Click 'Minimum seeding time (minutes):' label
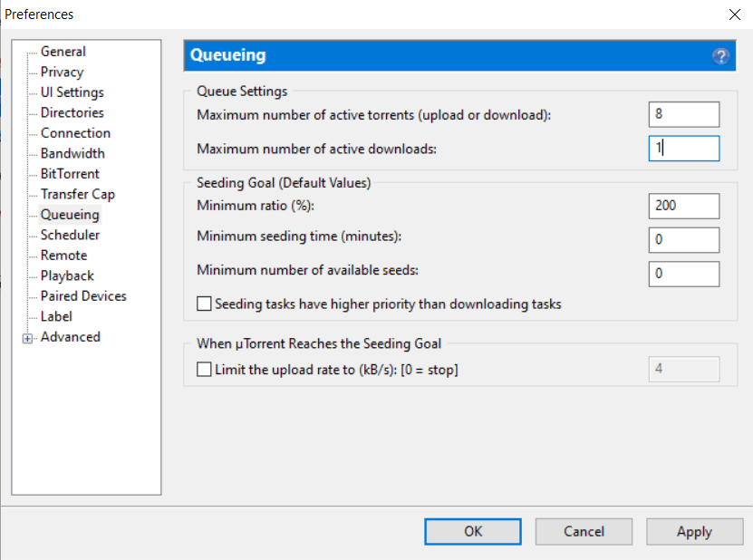The width and height of the screenshot is (753, 560). [299, 237]
